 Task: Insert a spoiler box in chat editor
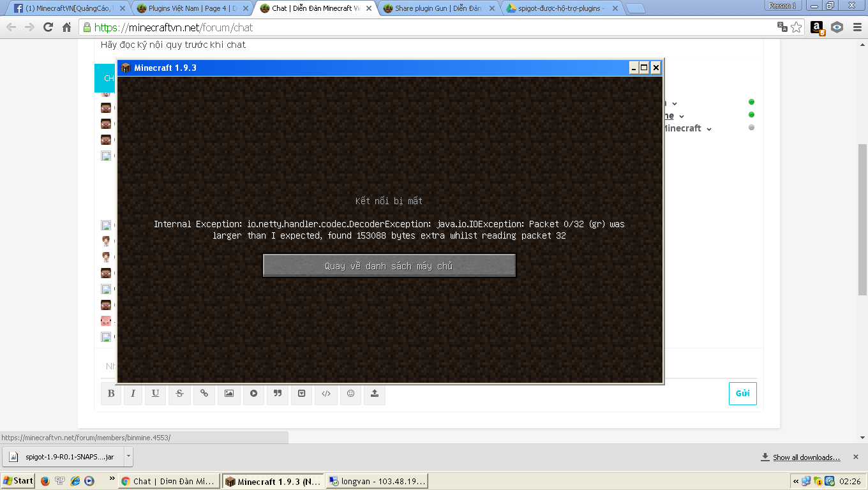(302, 394)
